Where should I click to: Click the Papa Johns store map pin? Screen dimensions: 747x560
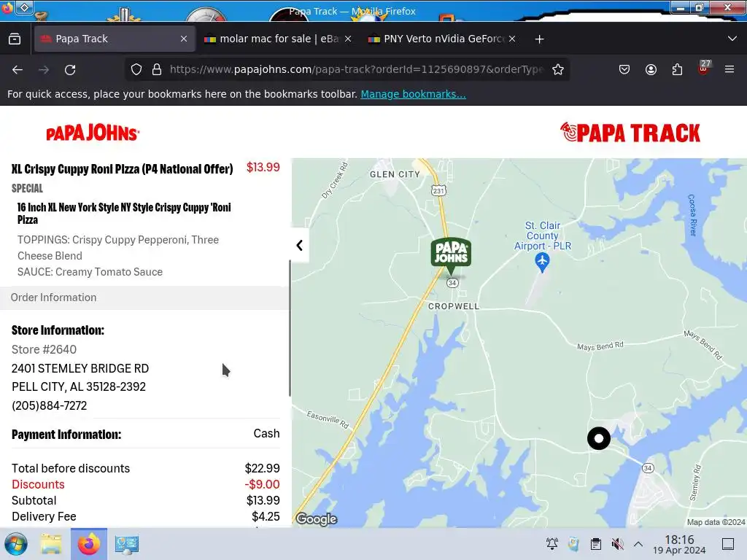pyautogui.click(x=451, y=256)
